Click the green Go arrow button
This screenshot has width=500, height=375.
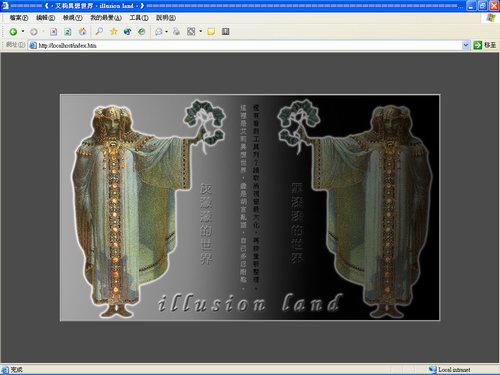coord(478,45)
